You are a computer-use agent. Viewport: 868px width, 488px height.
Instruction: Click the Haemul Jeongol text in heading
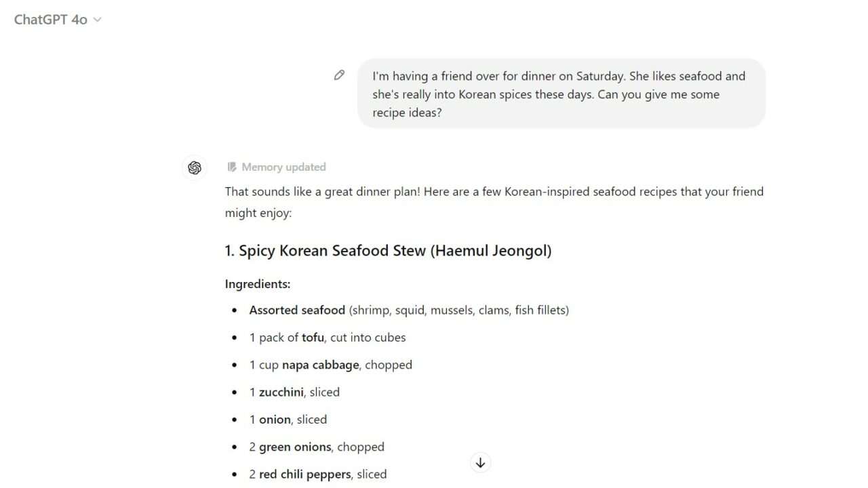pos(492,251)
